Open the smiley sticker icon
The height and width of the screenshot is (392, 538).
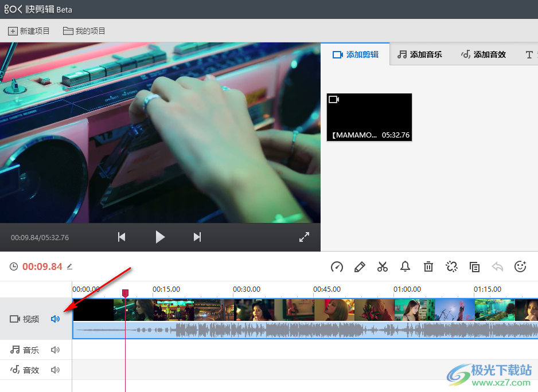tap(520, 266)
